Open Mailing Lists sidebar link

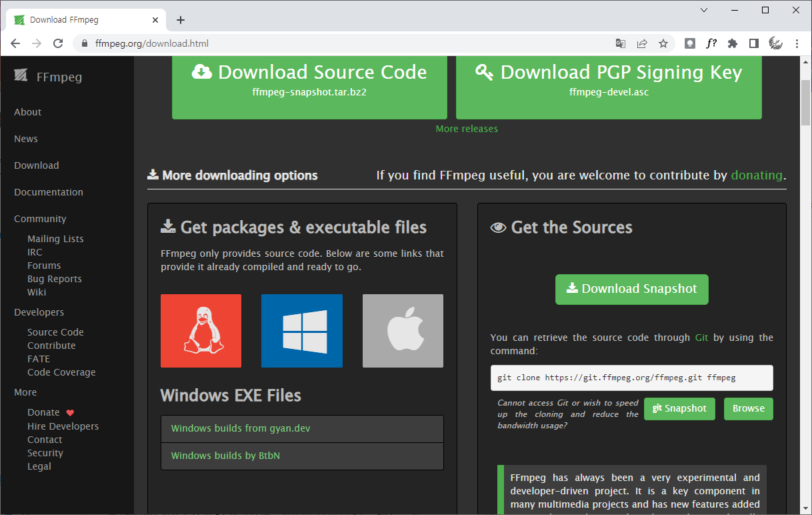click(x=55, y=239)
